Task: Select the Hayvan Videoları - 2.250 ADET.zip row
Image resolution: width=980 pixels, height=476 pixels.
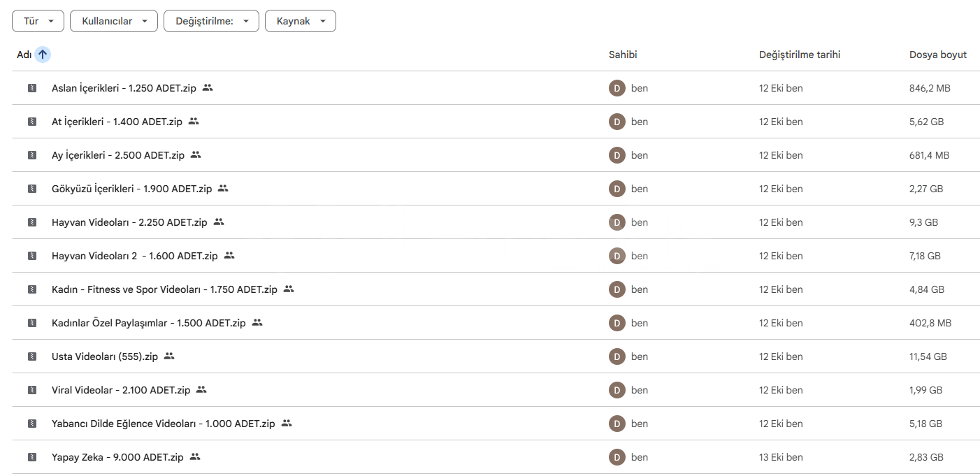Action: (x=129, y=222)
